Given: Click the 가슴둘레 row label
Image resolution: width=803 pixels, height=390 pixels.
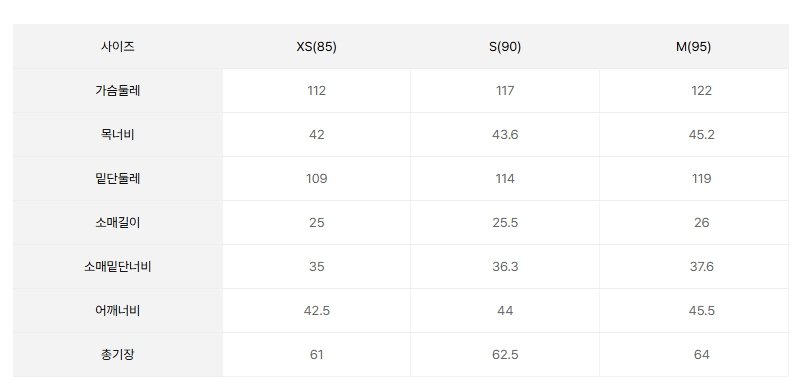Looking at the screenshot, I should 118,91.
